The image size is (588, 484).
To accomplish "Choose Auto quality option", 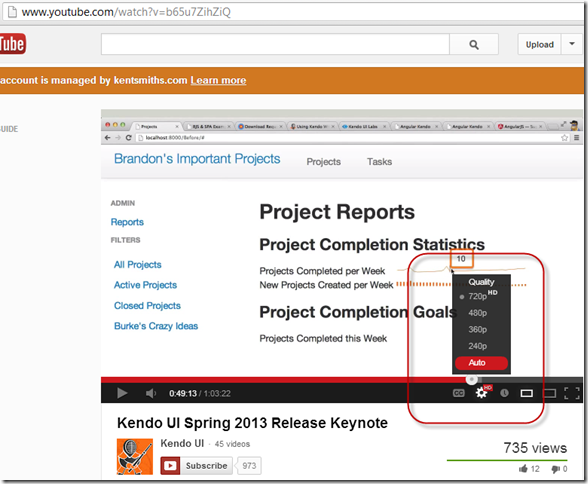I will [x=482, y=363].
